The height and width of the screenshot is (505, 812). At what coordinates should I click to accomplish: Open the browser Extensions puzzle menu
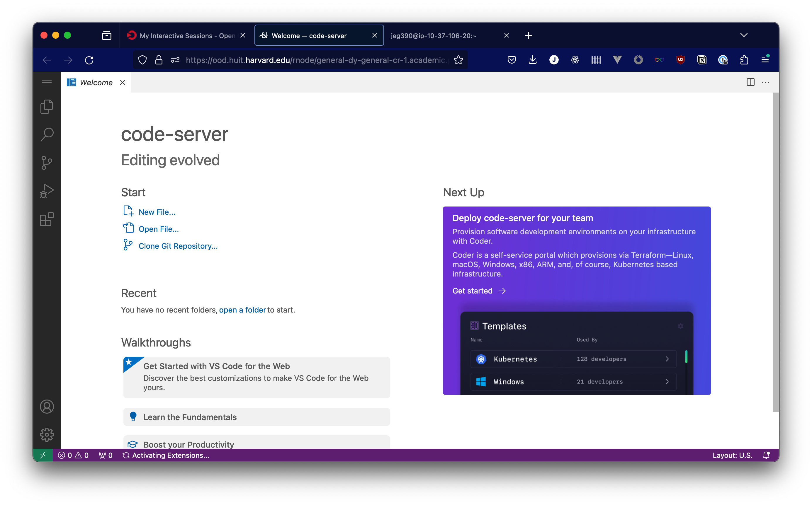744,60
